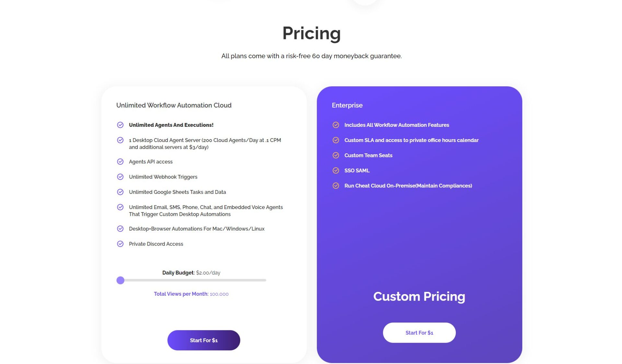This screenshot has height=364, width=622.
Task: Click the Custom Pricing heading text
Action: [419, 296]
